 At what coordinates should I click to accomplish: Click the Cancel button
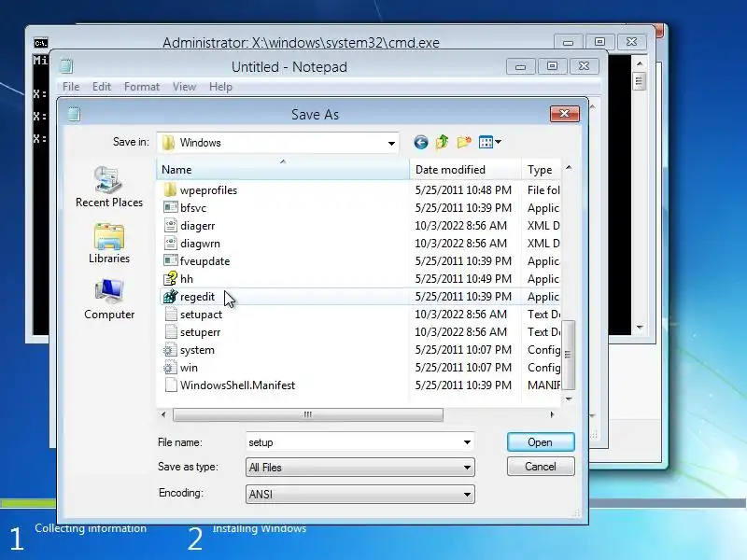[x=541, y=466]
